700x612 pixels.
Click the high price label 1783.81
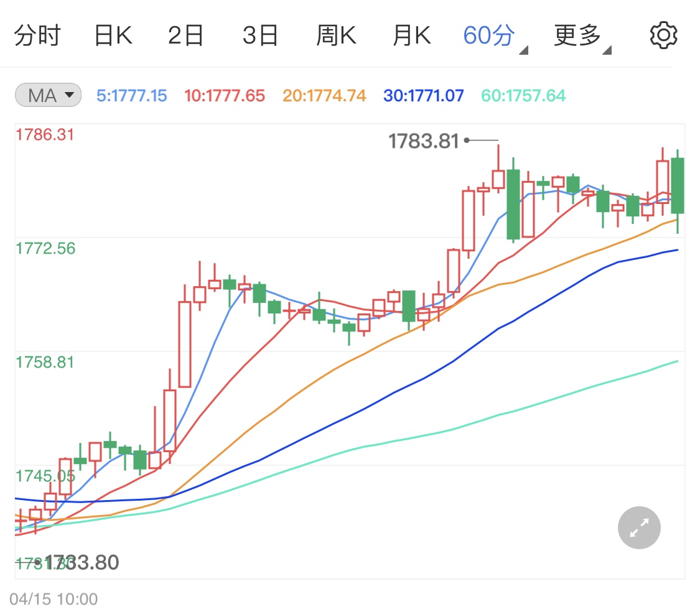(424, 141)
